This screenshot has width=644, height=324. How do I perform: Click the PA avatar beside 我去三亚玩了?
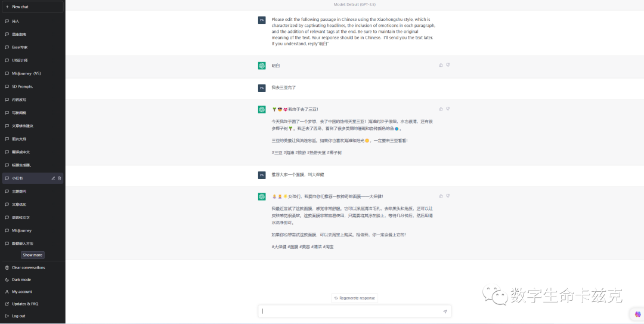pos(262,88)
